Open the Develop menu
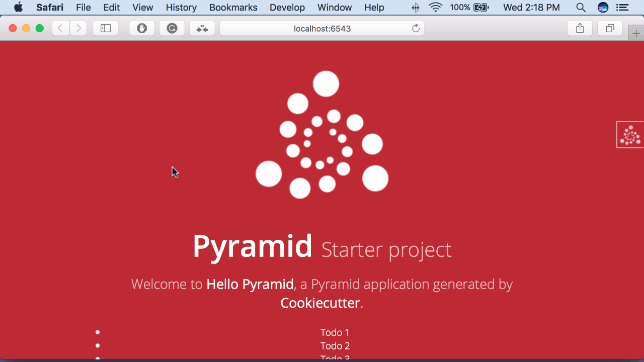This screenshot has width=644, height=362. click(287, 8)
